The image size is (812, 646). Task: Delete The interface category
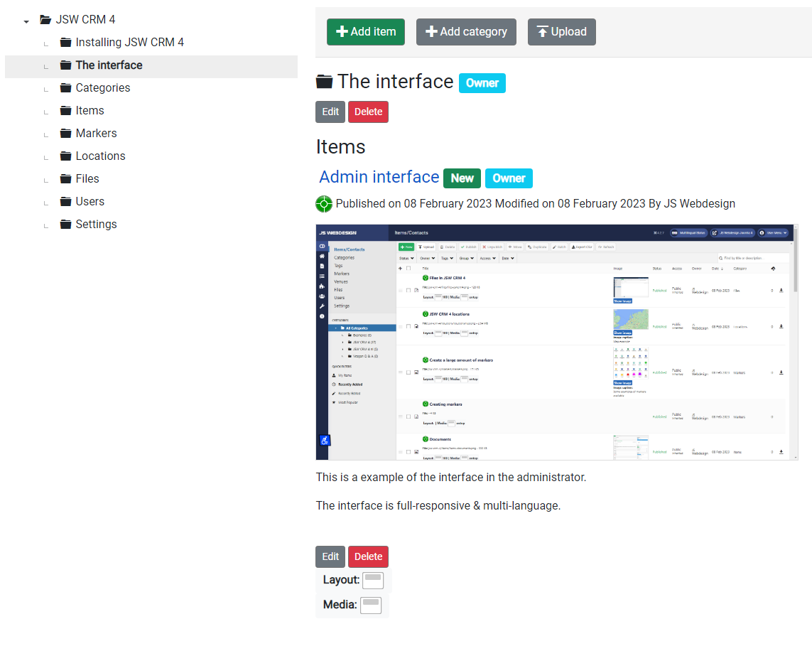pos(368,112)
